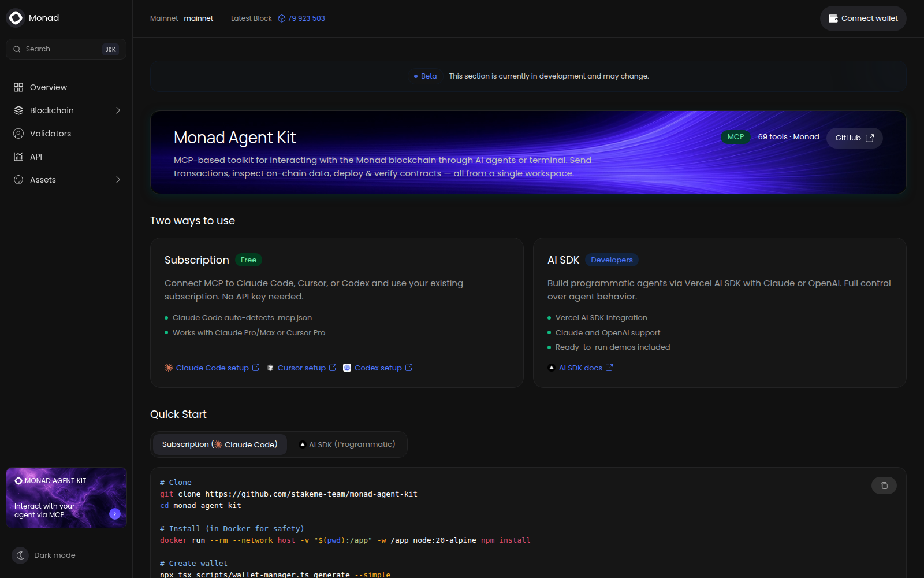Screen dimensions: 924x578
Task: Open the Claude Code setup link
Action: click(x=212, y=368)
